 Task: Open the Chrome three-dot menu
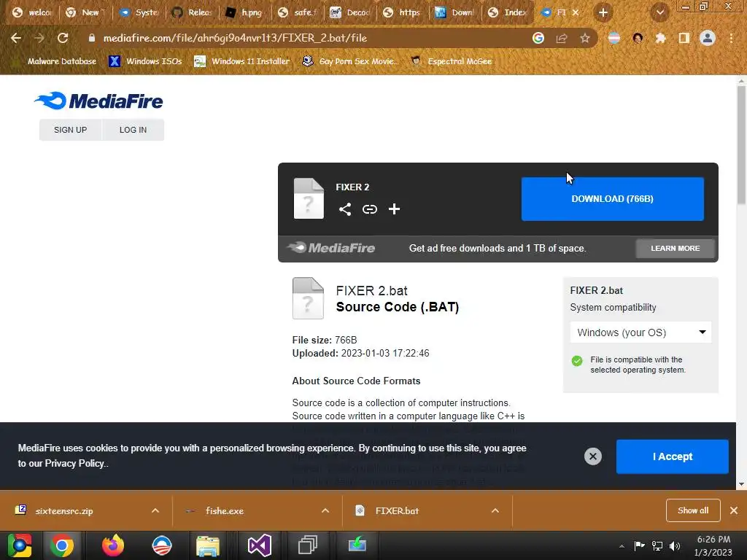731,38
